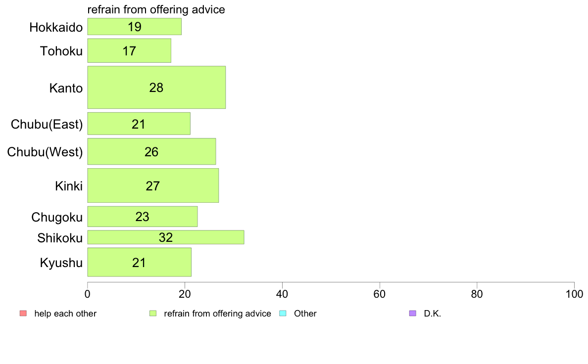Click the 40 tick label on x-axis
This screenshot has width=588, height=364.
282,294
